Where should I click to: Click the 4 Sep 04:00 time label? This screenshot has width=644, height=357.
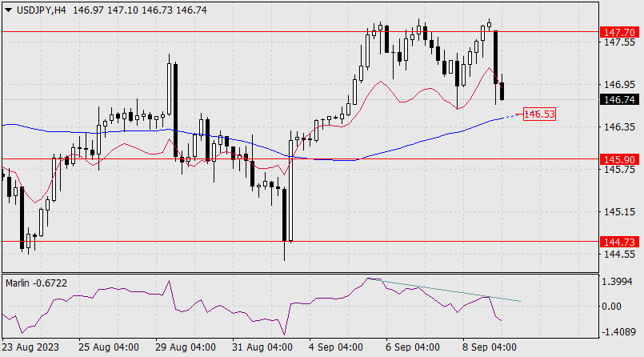coord(335,347)
